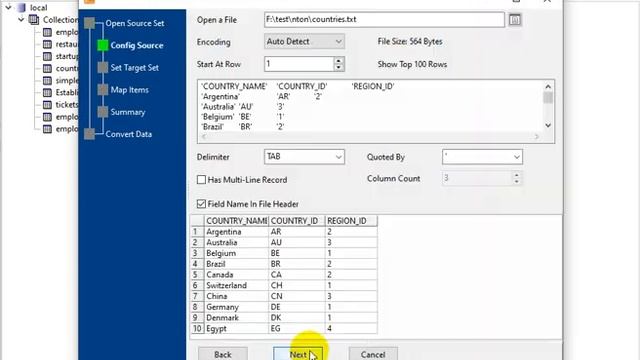Go to the Summary step
The width and height of the screenshot is (640, 360).
[x=128, y=112]
